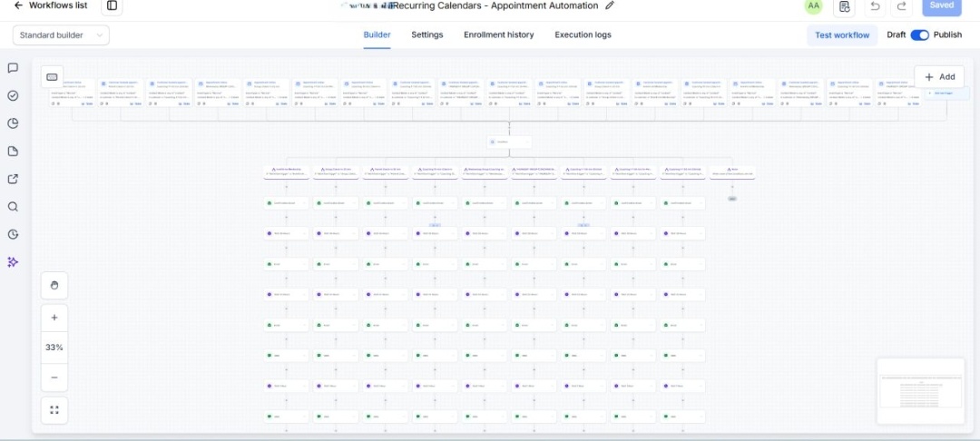Click the Saved button
The width and height of the screenshot is (980, 441).
[942, 5]
